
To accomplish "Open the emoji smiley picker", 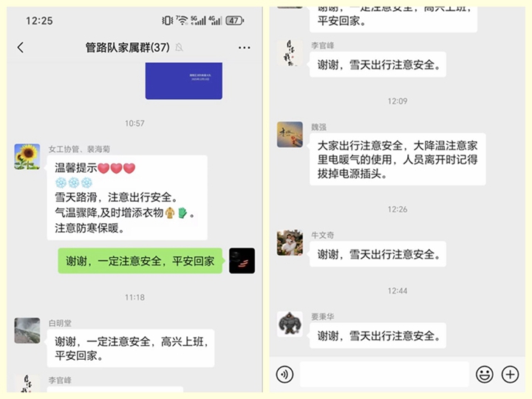I will pos(485,374).
